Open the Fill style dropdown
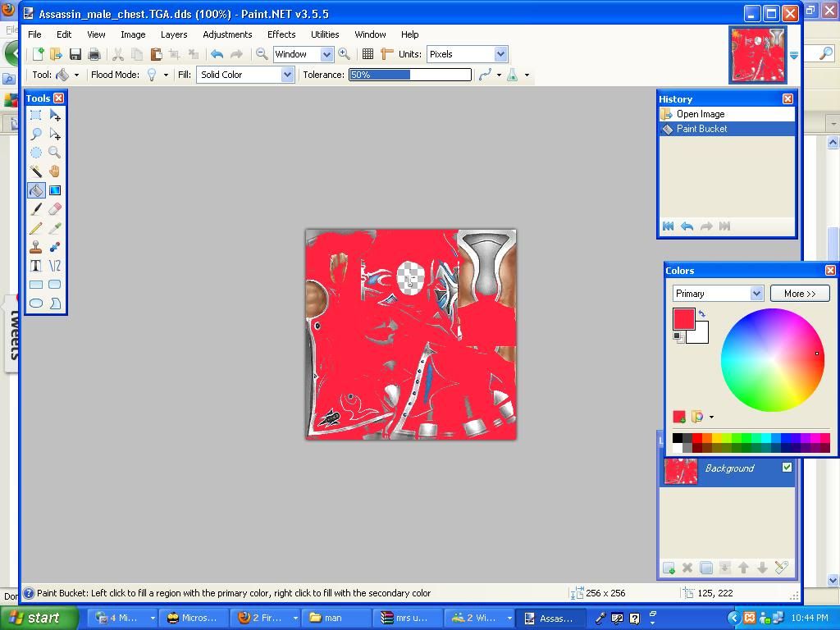The height and width of the screenshot is (630, 840). 245,75
